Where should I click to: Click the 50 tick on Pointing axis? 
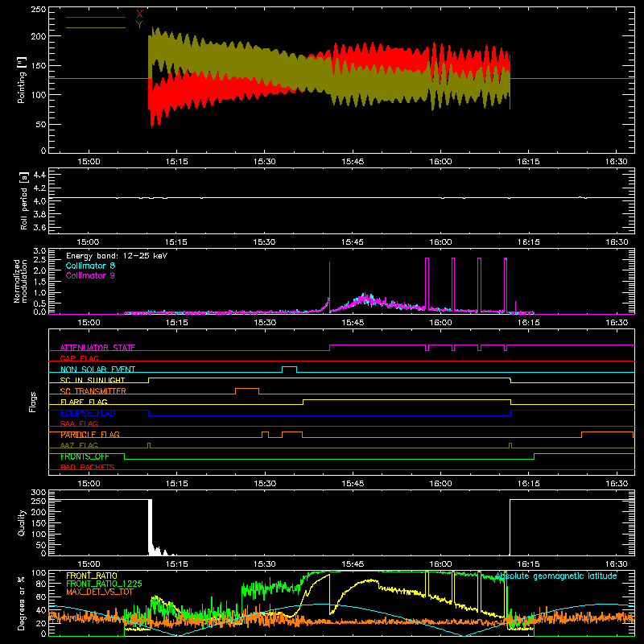coord(41,124)
